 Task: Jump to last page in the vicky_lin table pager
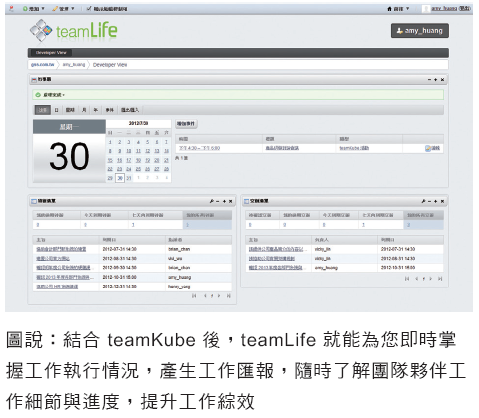point(440,279)
